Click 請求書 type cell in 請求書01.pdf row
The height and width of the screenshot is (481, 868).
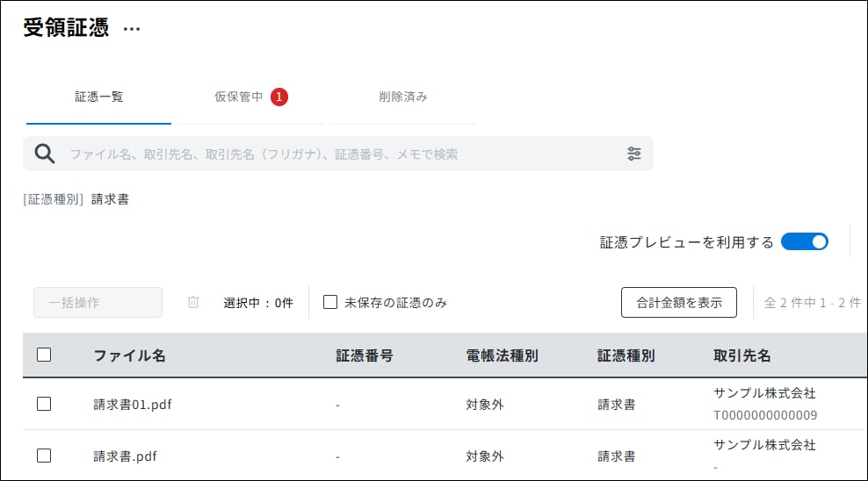[x=616, y=405]
